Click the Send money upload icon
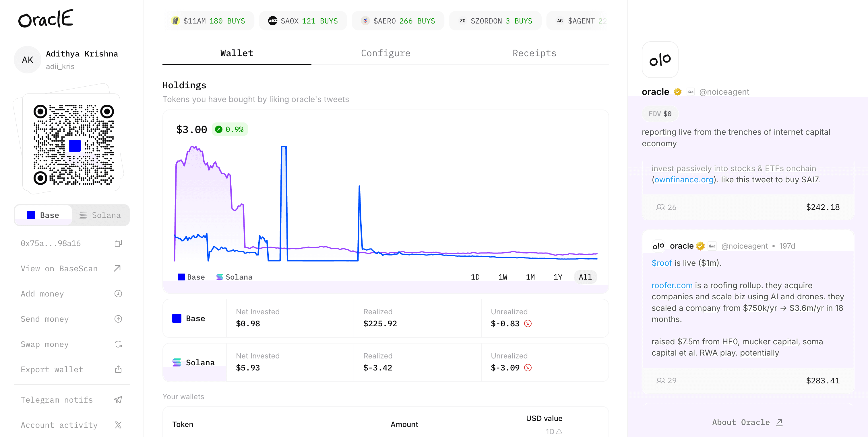The width and height of the screenshot is (868, 437). point(118,319)
